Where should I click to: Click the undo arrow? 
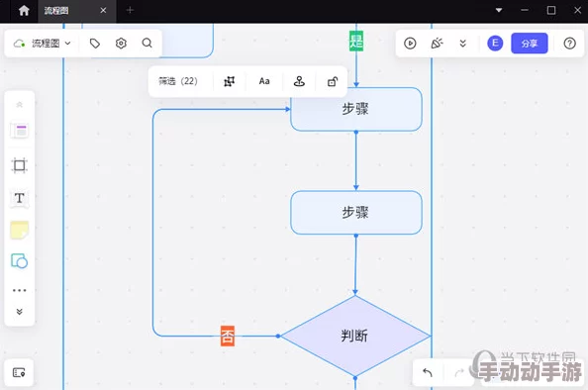tap(428, 372)
